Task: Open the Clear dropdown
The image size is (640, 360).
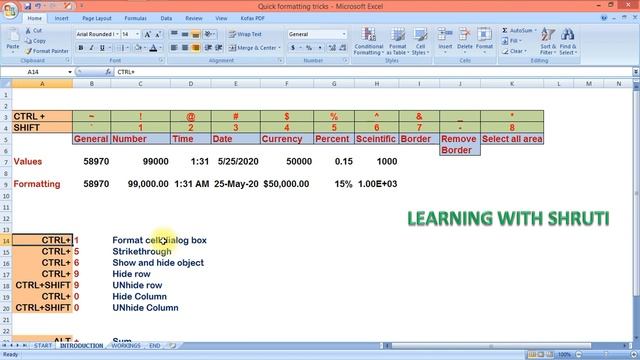Action: [514, 51]
